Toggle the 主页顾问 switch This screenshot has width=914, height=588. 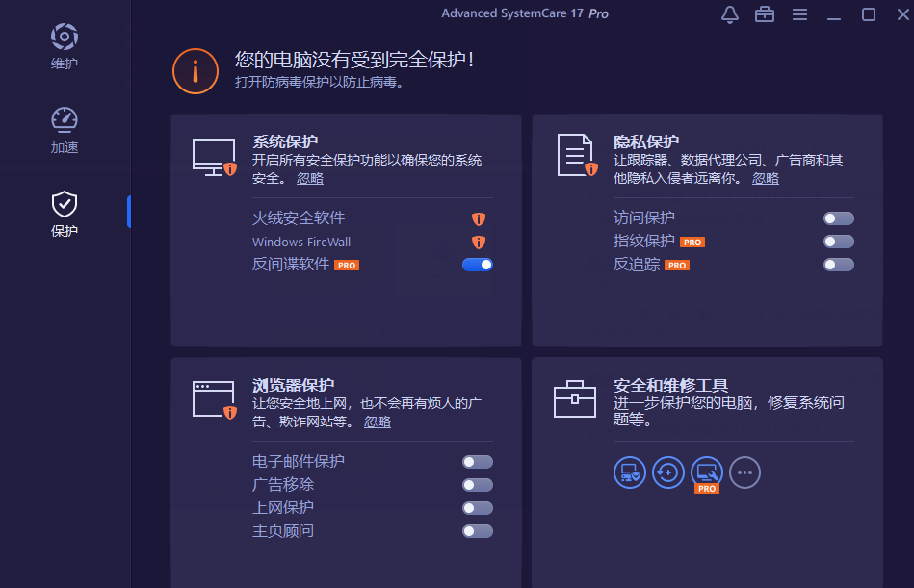pos(478,531)
